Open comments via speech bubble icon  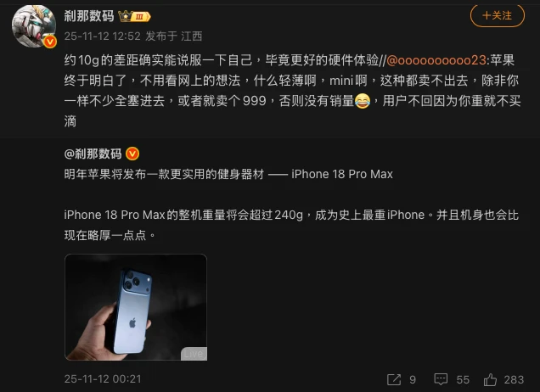coord(441,379)
